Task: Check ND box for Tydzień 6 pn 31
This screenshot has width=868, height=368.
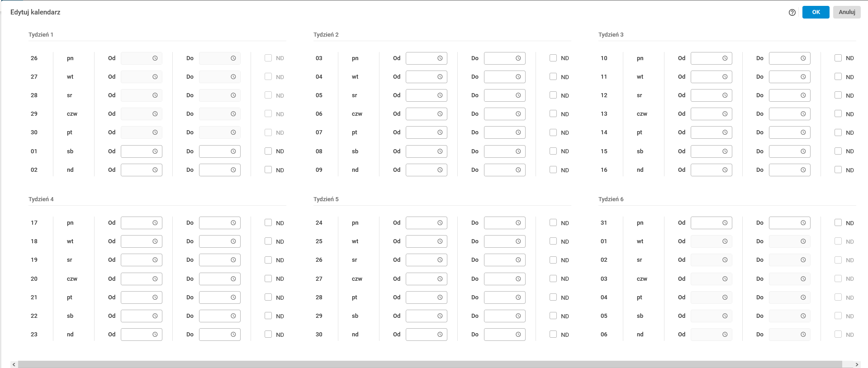Action: (x=838, y=222)
